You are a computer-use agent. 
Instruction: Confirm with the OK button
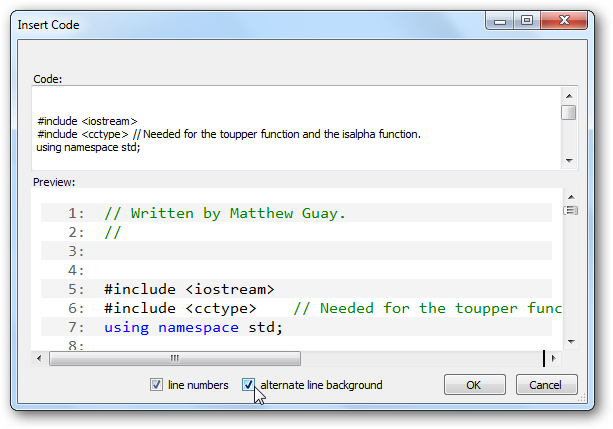475,385
